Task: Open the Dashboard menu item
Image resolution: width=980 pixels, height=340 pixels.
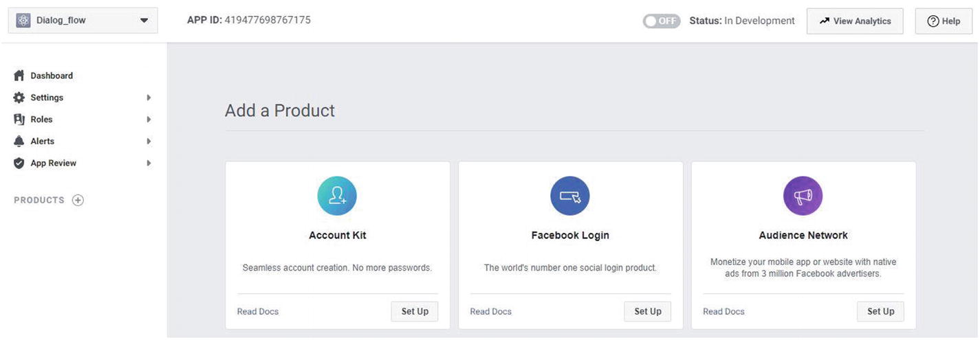Action: [52, 76]
